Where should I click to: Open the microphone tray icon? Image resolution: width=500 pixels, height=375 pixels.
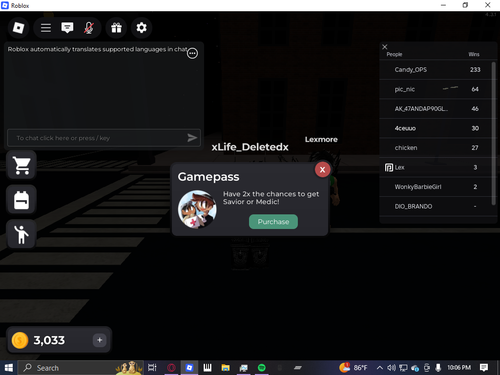point(438,368)
